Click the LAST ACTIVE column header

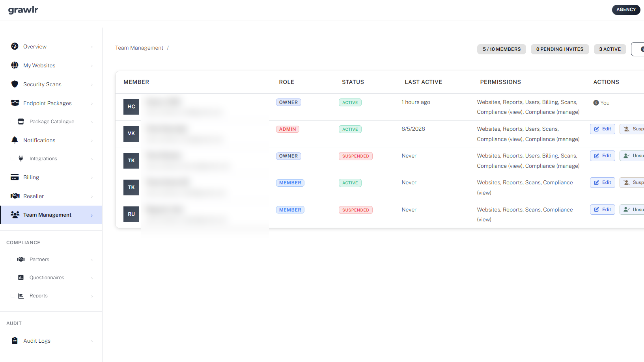pos(423,82)
